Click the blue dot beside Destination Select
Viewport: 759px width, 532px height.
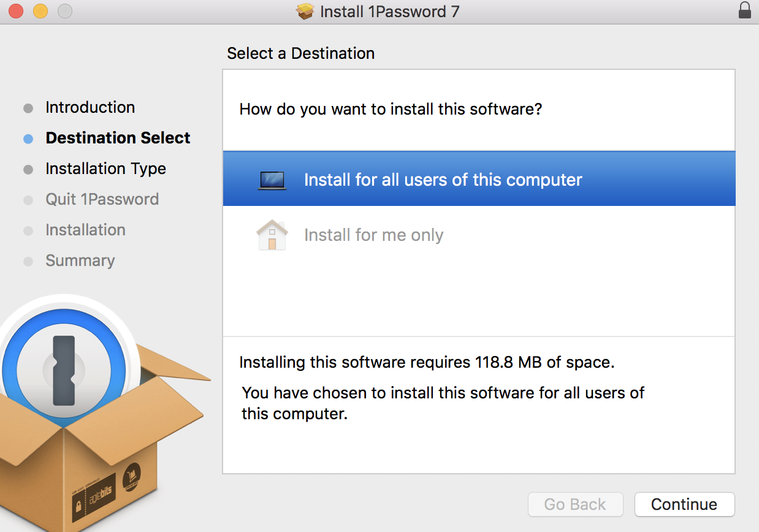coord(28,139)
